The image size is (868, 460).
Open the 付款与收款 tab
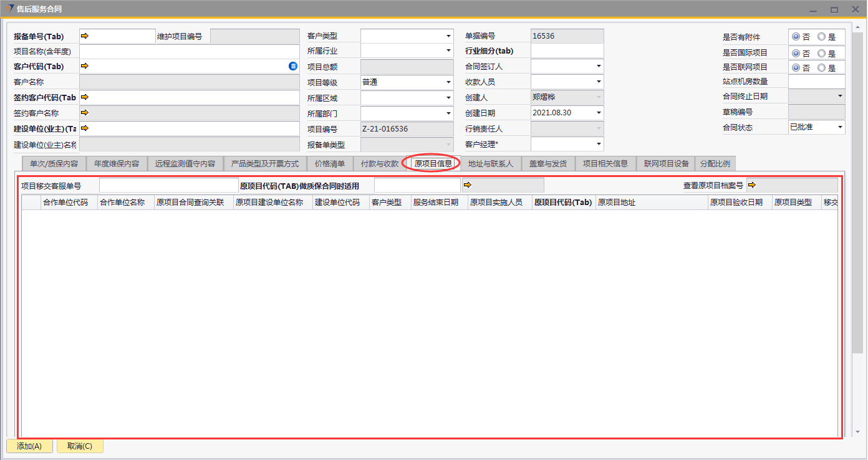tap(379, 163)
